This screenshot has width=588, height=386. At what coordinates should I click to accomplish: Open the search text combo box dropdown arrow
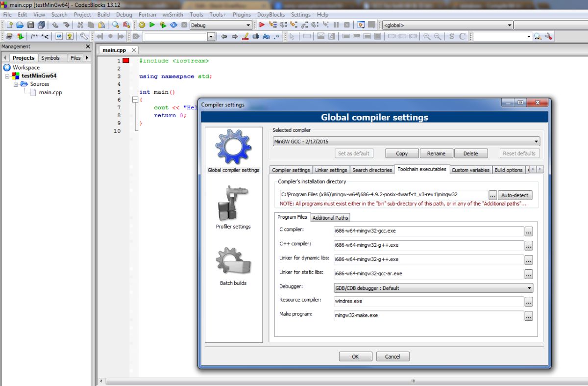pos(211,36)
